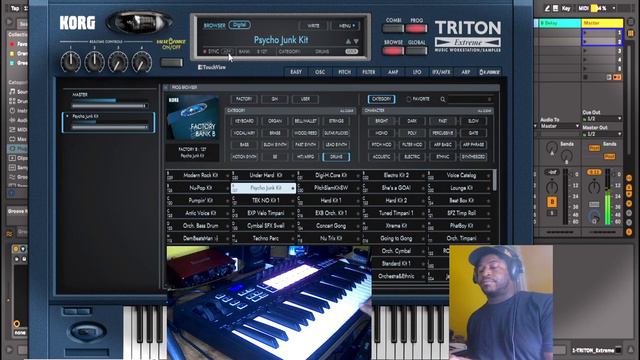Collapse the Prog Browser panel header toggle
The image size is (640, 360).
coord(166,87)
